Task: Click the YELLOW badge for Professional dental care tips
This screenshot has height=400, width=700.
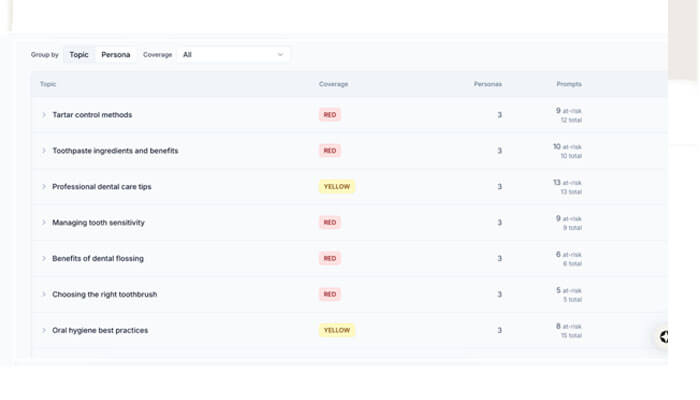Action: point(337,187)
